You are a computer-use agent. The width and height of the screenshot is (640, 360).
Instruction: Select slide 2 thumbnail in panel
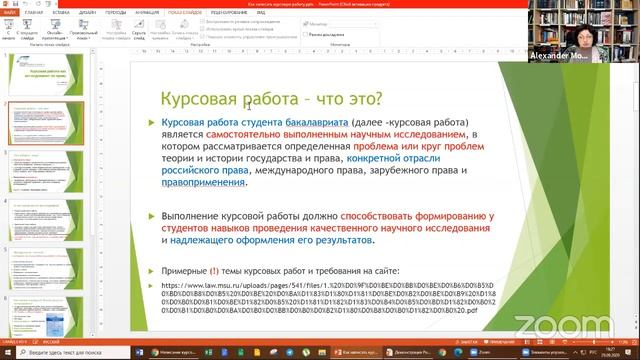pos(46,123)
